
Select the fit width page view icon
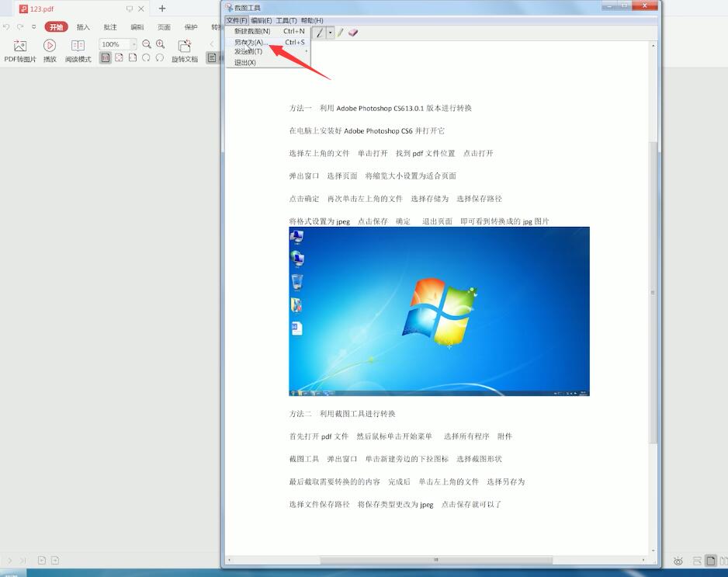[120, 57]
